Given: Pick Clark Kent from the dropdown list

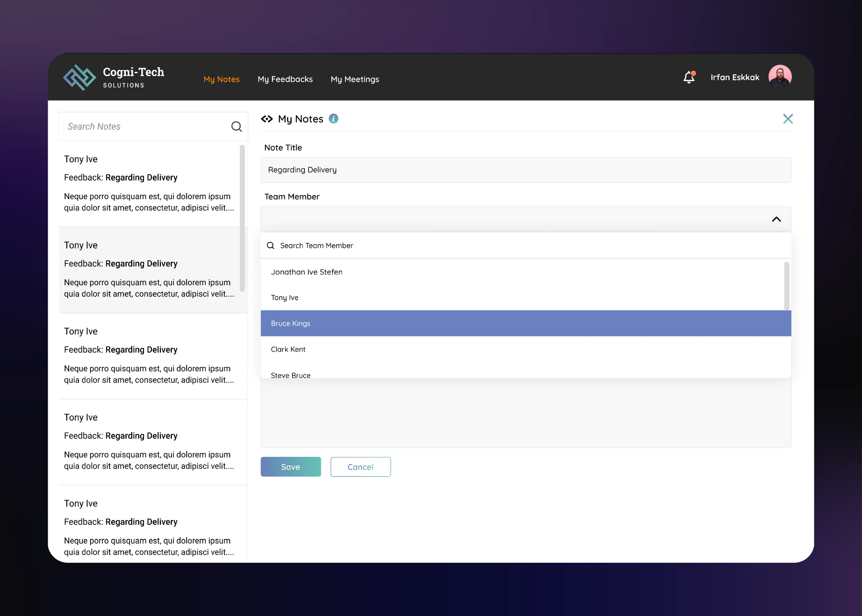Looking at the screenshot, I should 526,349.
